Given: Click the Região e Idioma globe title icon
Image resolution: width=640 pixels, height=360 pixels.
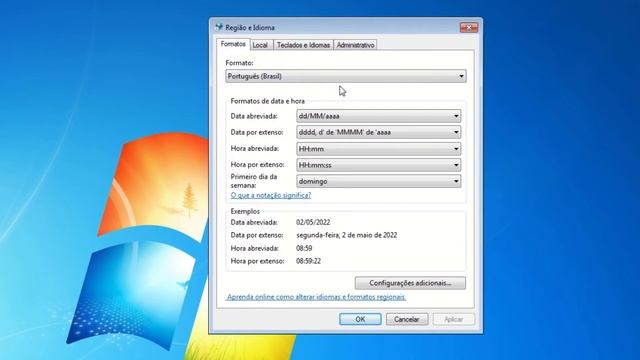Looking at the screenshot, I should coord(219,27).
